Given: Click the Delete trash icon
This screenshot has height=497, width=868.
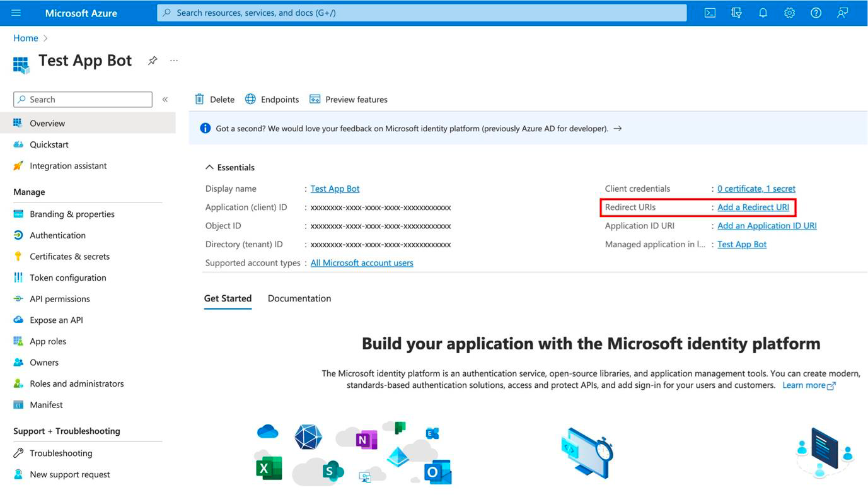Looking at the screenshot, I should 199,99.
